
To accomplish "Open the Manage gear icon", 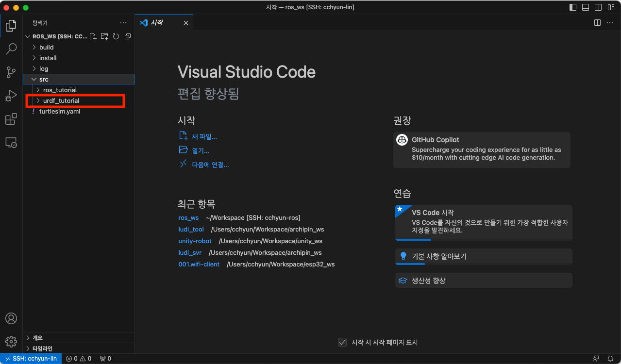I will (11, 342).
